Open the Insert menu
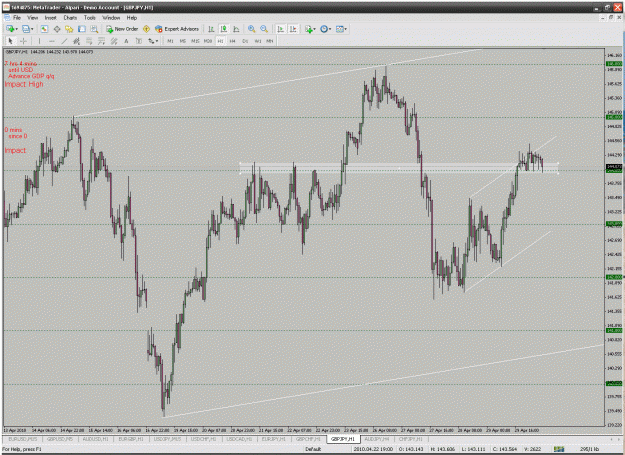 pos(50,18)
